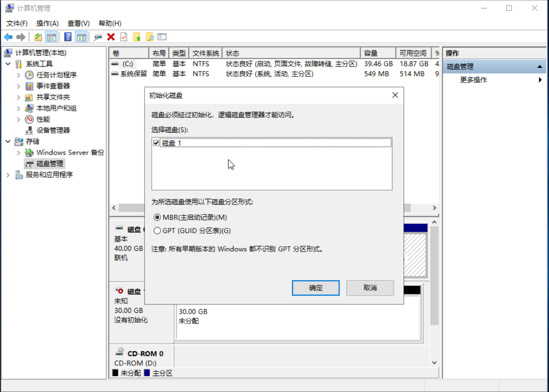Collapse the 系统工具 tree node
Screen dimensions: 549x392
[x=8, y=64]
